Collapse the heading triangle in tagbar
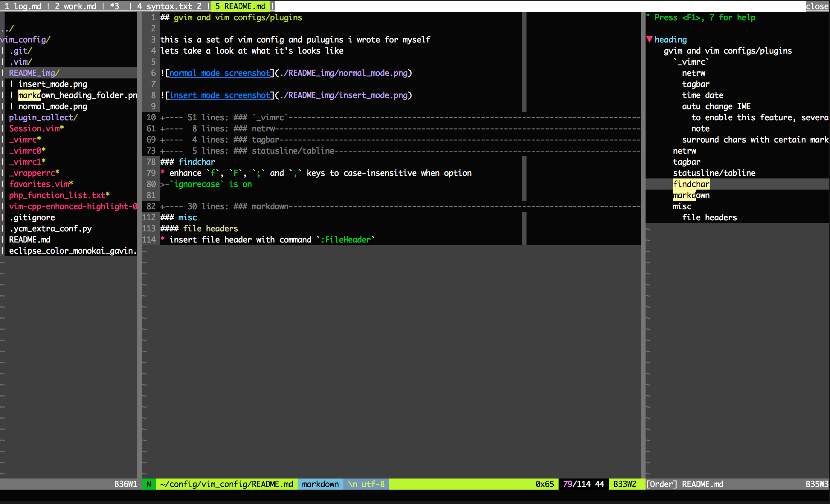The image size is (830, 504). (649, 40)
